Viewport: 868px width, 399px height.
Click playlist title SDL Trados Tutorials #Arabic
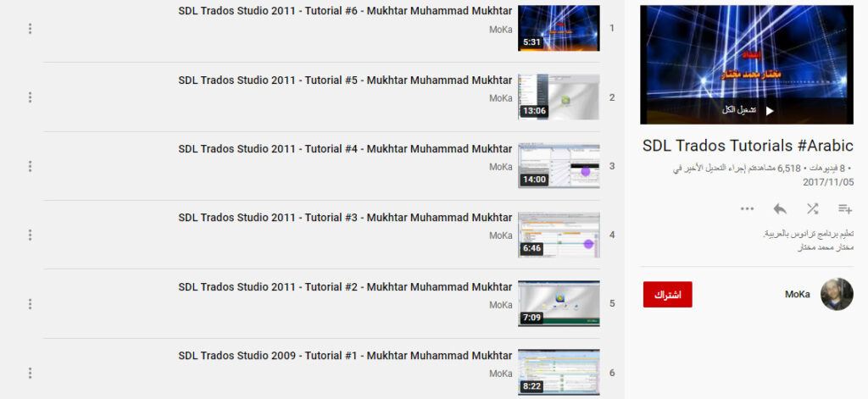[x=748, y=146]
